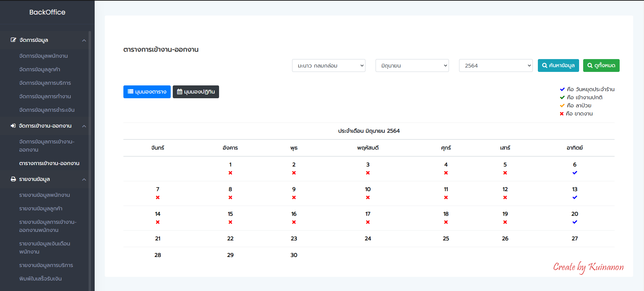This screenshot has height=291, width=644.
Task: Open รายงานข้อมูลลูกค้า in sidebar
Action: pos(41,209)
